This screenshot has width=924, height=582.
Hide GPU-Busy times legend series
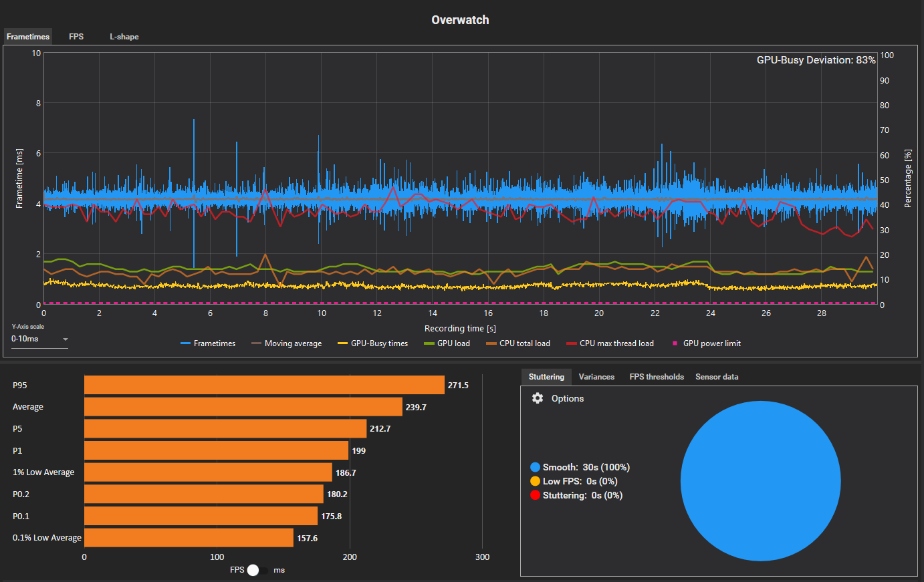(372, 343)
